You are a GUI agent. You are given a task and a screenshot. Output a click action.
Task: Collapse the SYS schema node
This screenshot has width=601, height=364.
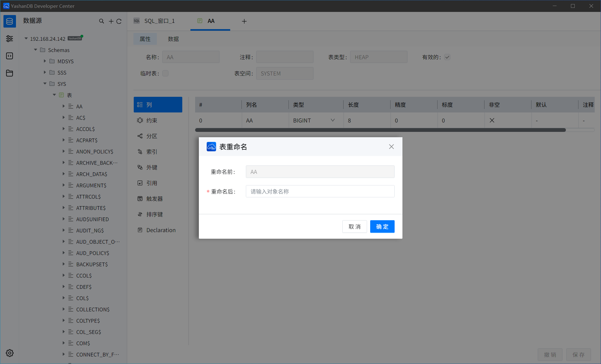(45, 84)
